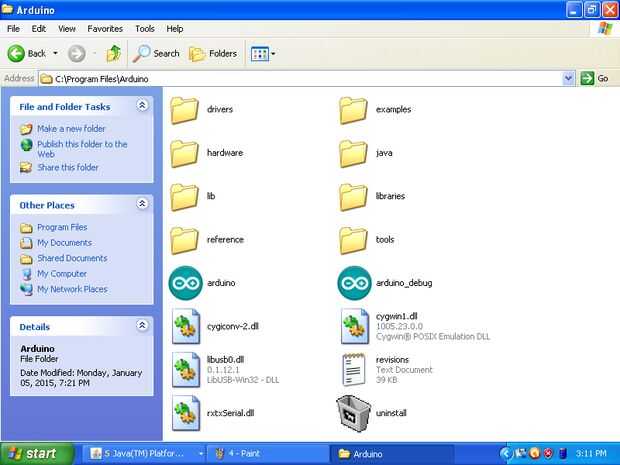The image size is (620, 465).
Task: Open the Edit menu
Action: [x=38, y=29]
